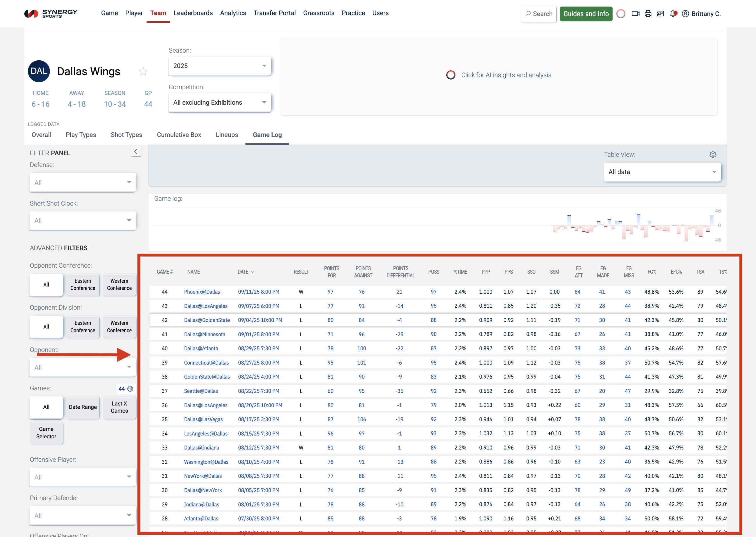The image size is (756, 537).
Task: Click the 09/07/25 6:00 PM date link
Action: pos(259,306)
